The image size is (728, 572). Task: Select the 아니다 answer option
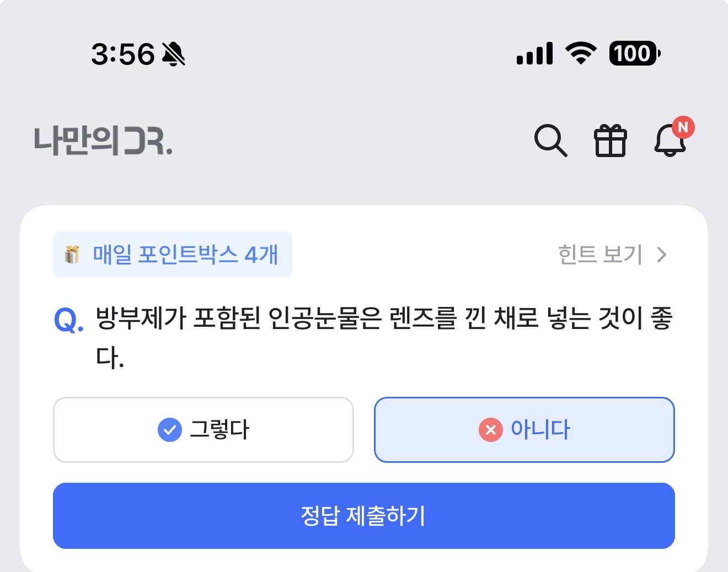tap(524, 430)
